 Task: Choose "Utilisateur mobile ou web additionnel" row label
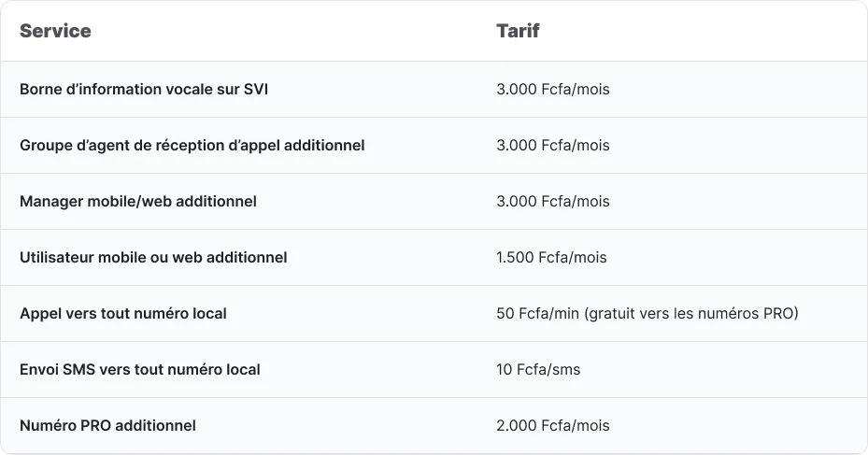[x=153, y=258]
